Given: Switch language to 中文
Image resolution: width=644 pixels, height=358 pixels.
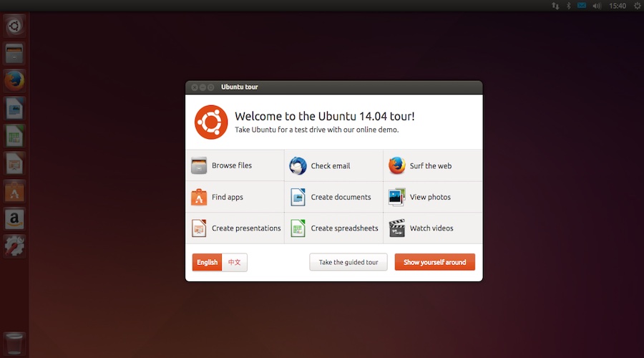Looking at the screenshot, I should coord(235,262).
